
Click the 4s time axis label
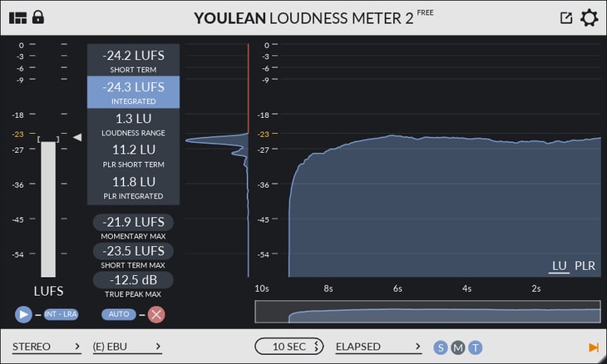point(466,288)
